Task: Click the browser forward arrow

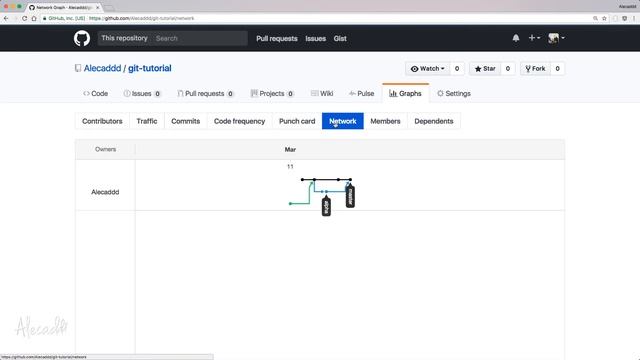Action: coord(15,18)
